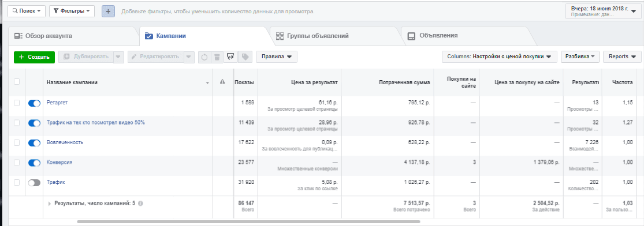Click the plus add-filter icon
Screen dimensions: 644x226
click(x=108, y=12)
